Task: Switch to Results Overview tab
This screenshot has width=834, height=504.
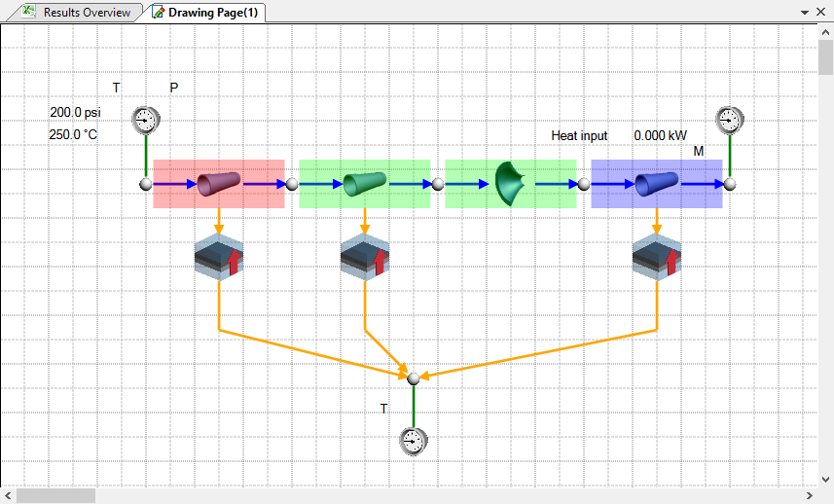Action: pos(78,13)
